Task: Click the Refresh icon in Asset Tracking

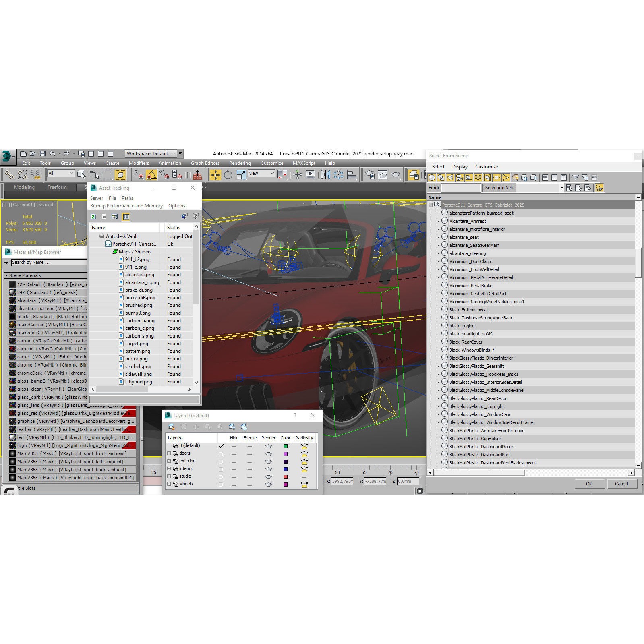Action: coord(93,217)
